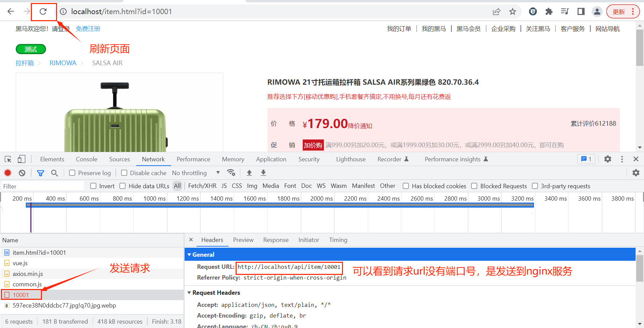Open the Lighthouse tab
The height and width of the screenshot is (328, 644).
[x=351, y=159]
